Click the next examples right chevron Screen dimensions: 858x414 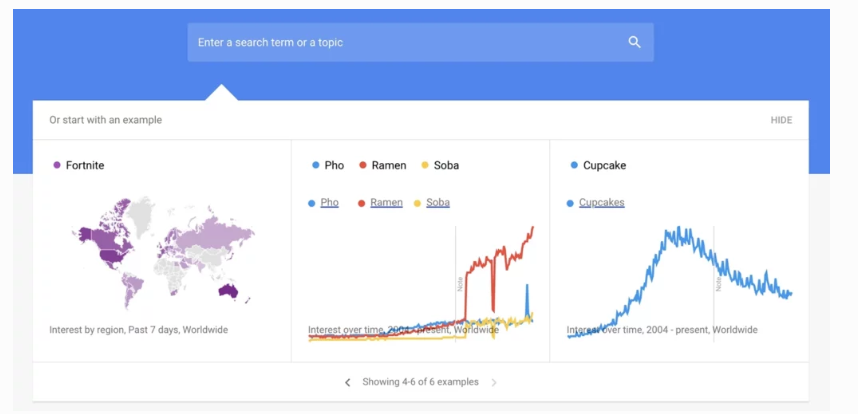coord(494,382)
